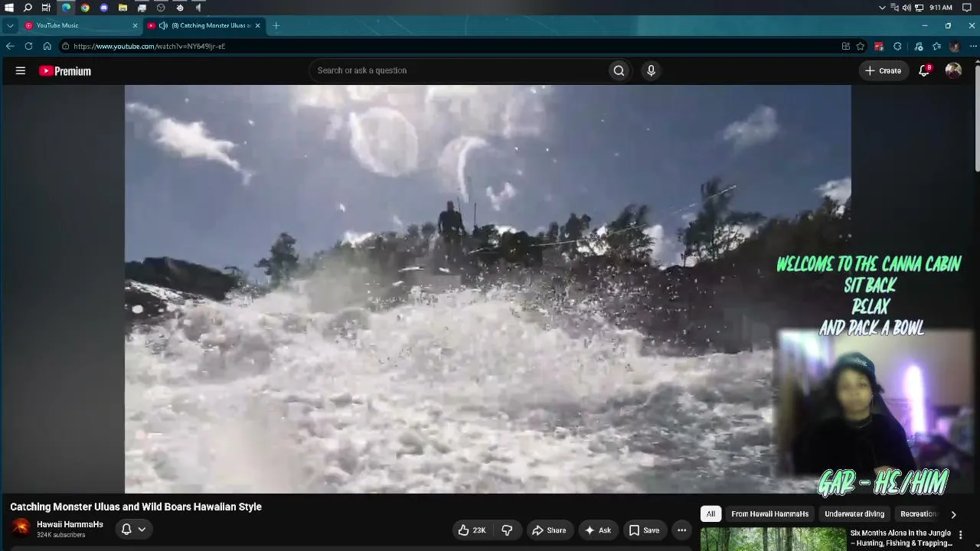The width and height of the screenshot is (980, 551).
Task: Open the browser profile avatar
Action: [x=954, y=46]
